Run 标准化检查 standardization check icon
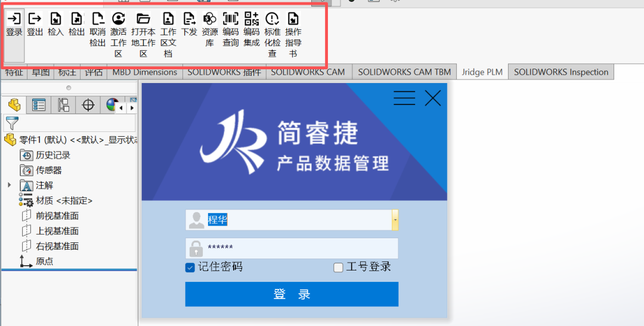 pyautogui.click(x=273, y=19)
